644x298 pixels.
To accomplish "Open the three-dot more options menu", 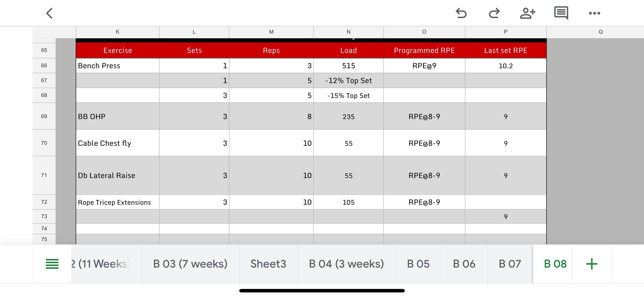I will [594, 13].
